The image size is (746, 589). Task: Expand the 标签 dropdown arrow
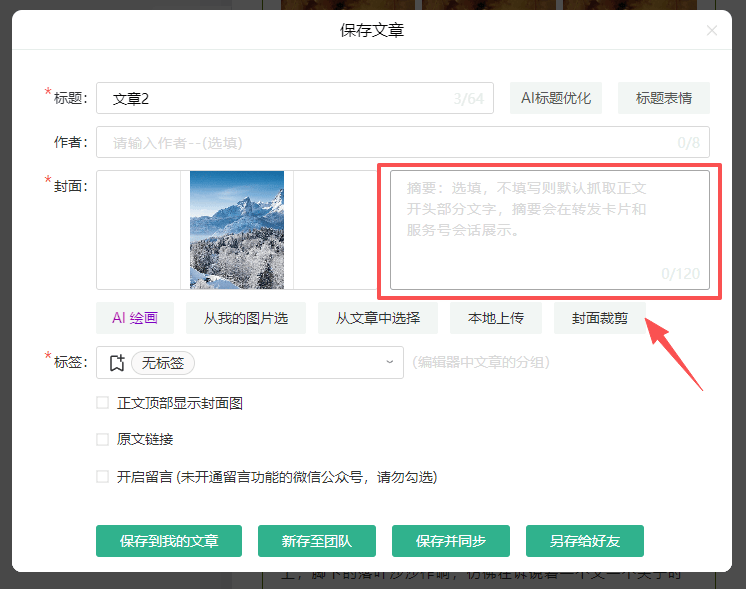390,363
